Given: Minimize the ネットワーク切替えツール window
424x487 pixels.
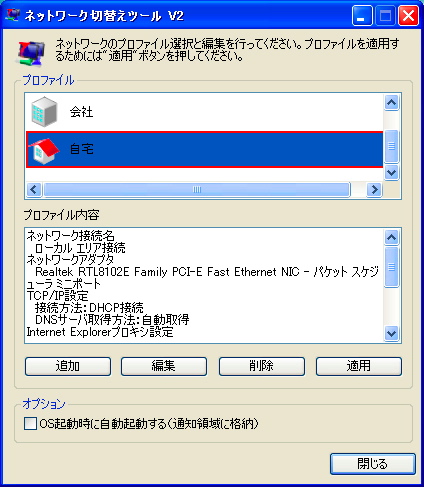Looking at the screenshot, I should [362, 16].
